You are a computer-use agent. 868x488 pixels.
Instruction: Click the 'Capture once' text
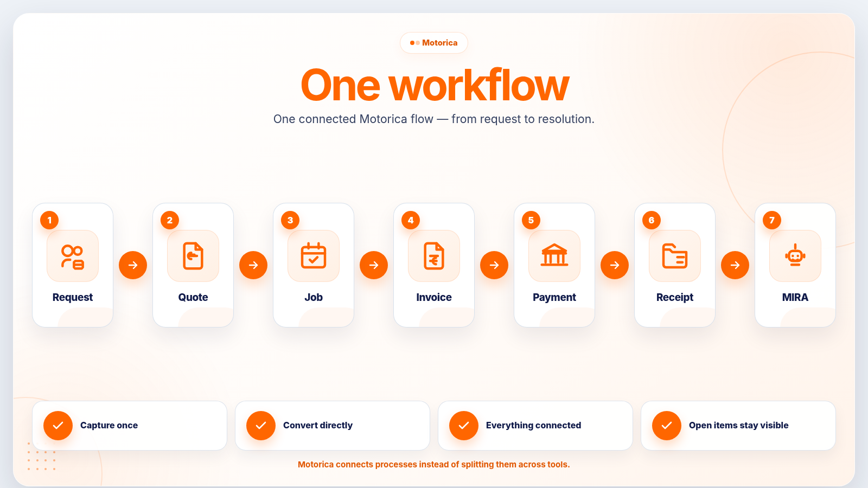tap(109, 426)
